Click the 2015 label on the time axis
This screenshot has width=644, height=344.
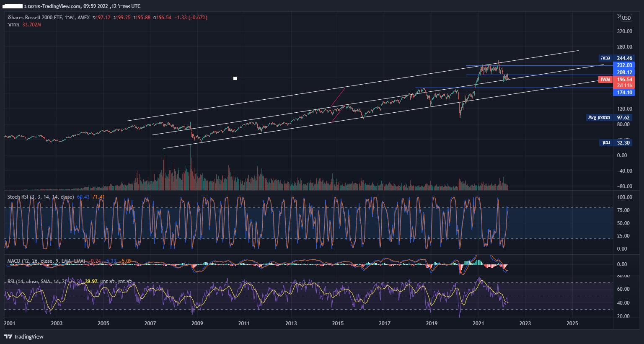(x=338, y=323)
